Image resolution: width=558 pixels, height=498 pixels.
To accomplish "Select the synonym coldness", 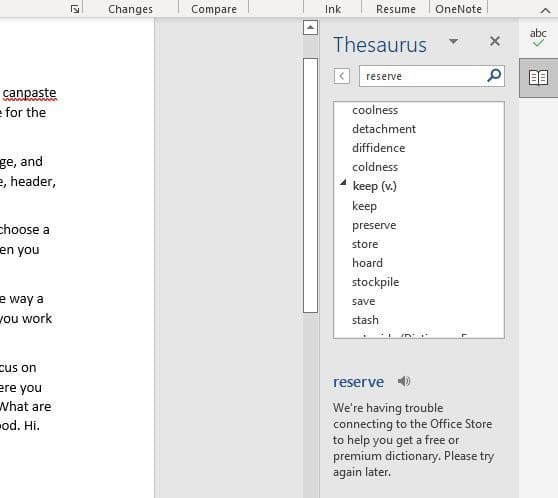I will point(375,167).
